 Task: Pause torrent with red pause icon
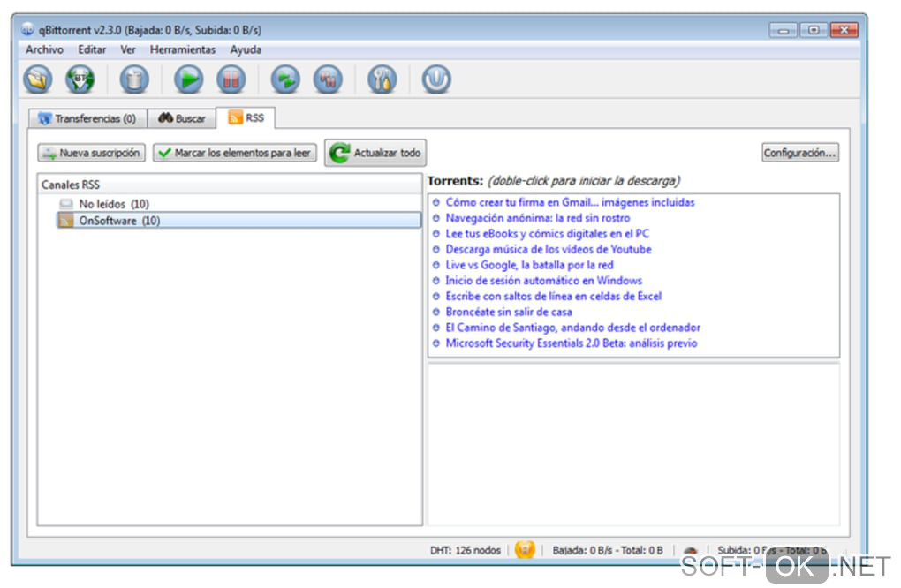231,79
